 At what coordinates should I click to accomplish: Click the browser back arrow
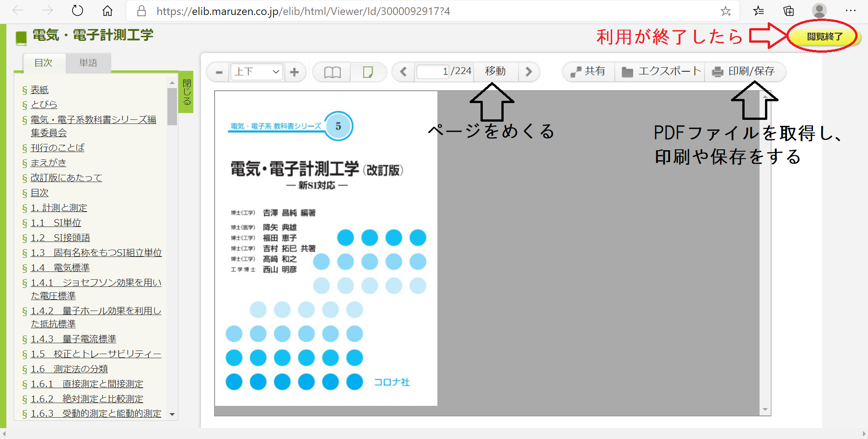[18, 10]
